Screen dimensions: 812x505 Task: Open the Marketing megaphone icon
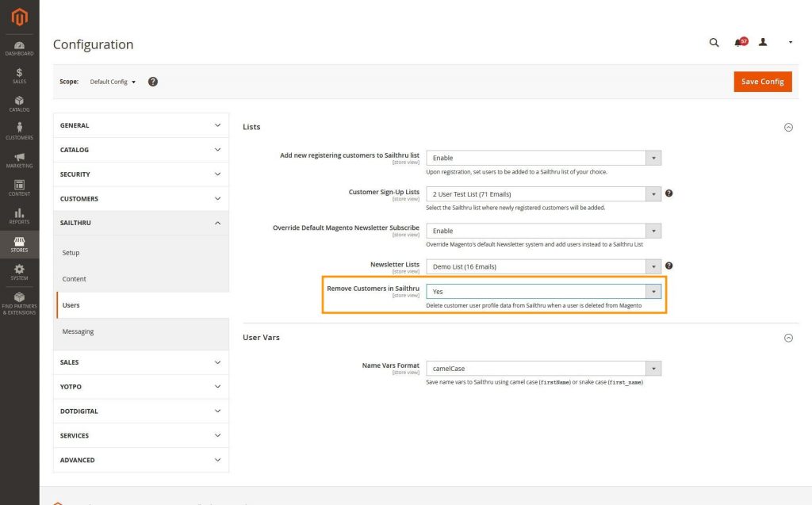click(19, 160)
